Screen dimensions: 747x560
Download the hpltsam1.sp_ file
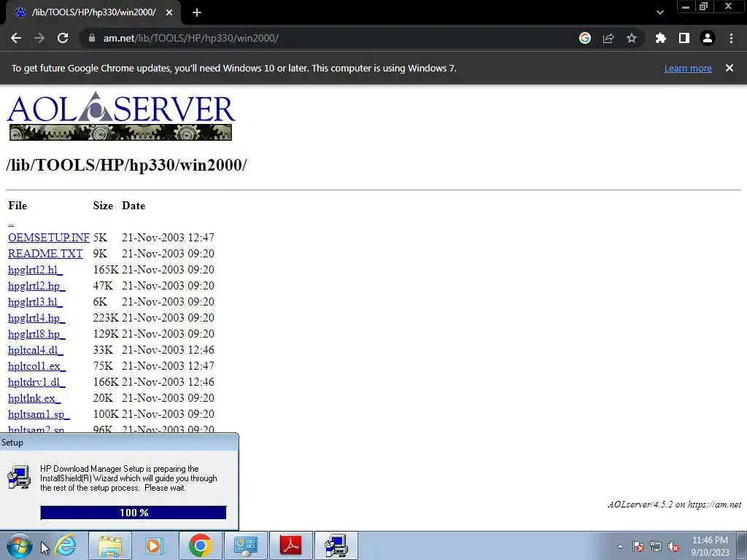tap(39, 414)
